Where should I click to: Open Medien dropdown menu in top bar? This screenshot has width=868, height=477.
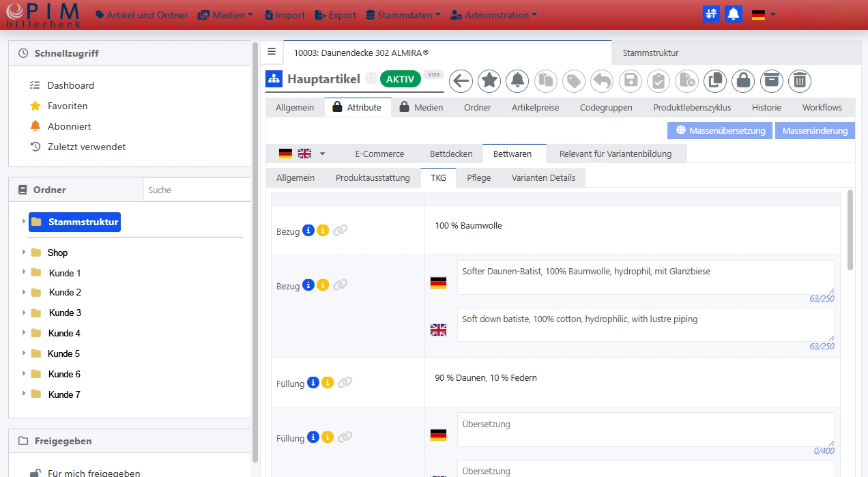(225, 15)
